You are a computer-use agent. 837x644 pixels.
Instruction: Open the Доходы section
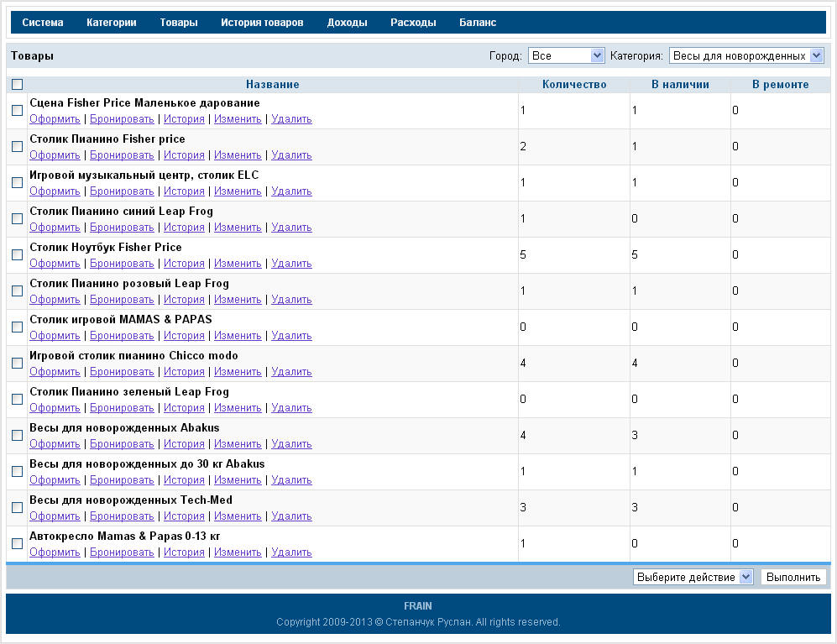point(347,23)
